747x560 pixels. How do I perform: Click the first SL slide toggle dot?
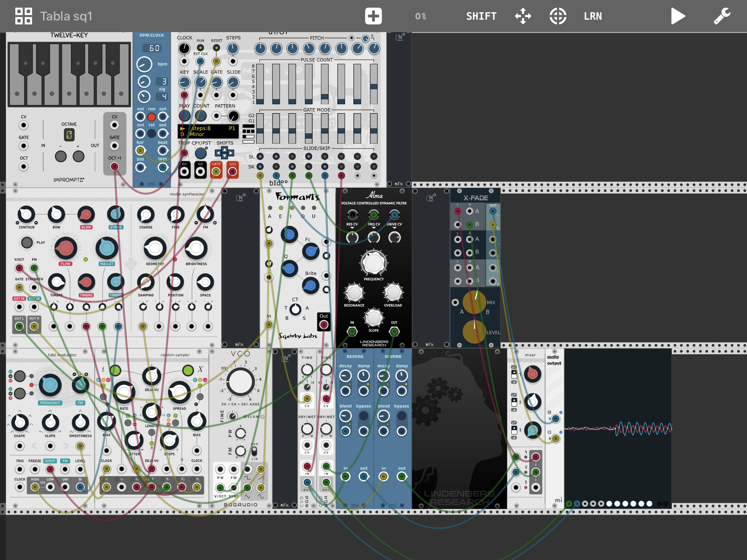(x=260, y=156)
